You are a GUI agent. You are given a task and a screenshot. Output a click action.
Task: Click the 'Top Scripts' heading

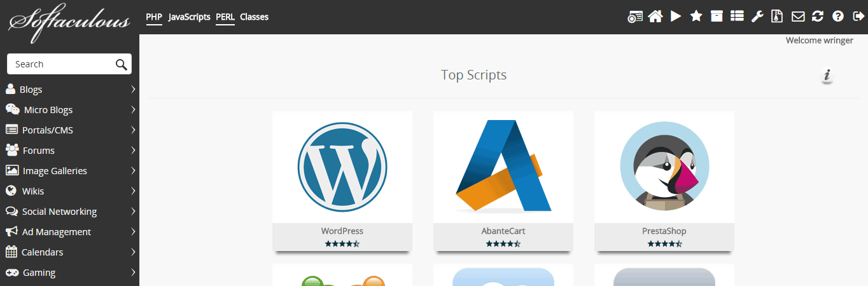[474, 75]
